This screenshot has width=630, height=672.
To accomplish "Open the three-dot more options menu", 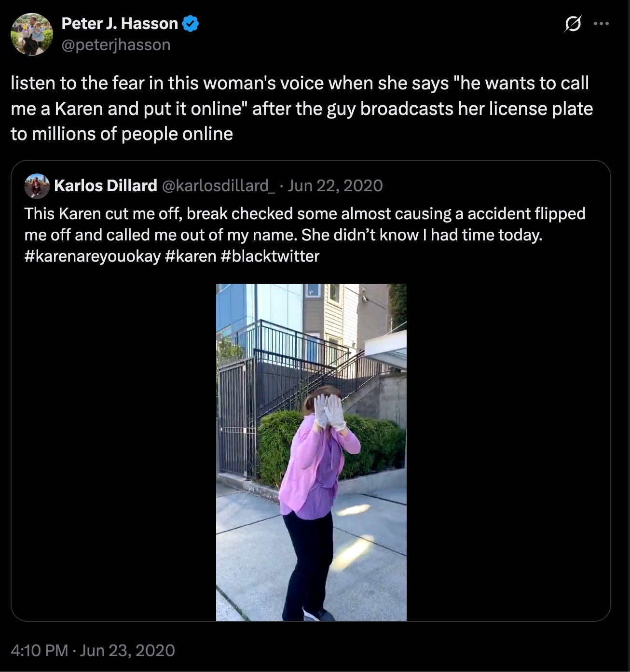I will click(601, 24).
